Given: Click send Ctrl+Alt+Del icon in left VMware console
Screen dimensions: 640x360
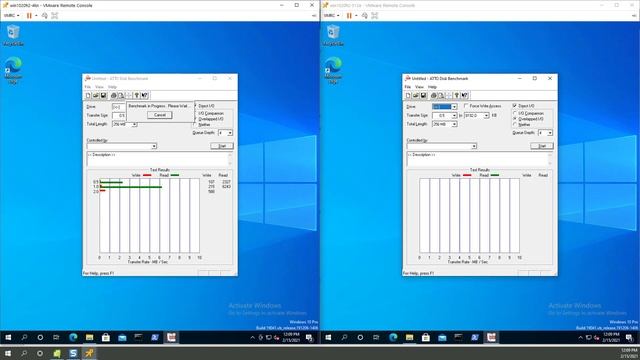Looking at the screenshot, I should 44,16.
